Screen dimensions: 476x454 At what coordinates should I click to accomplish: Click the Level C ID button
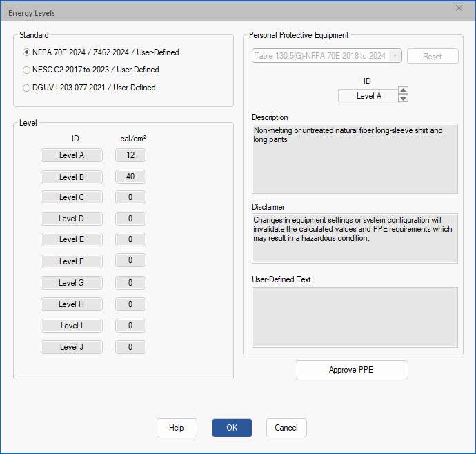coord(72,197)
